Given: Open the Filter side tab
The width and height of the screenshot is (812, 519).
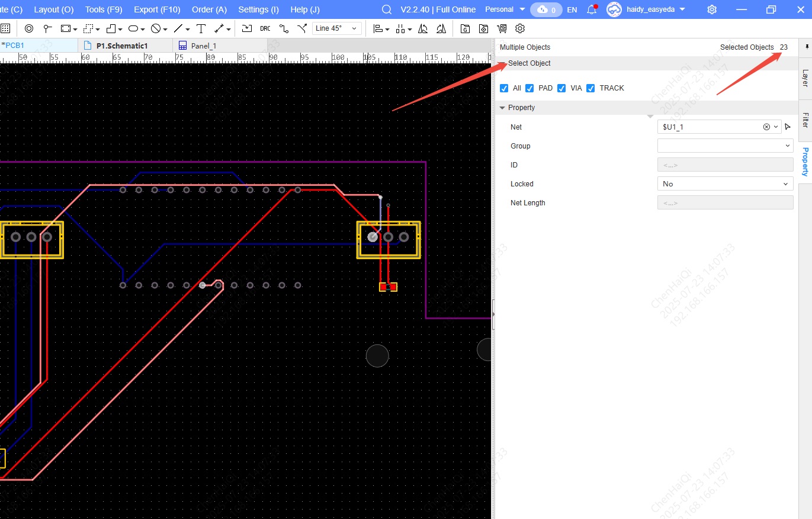Looking at the screenshot, I should click(x=805, y=120).
